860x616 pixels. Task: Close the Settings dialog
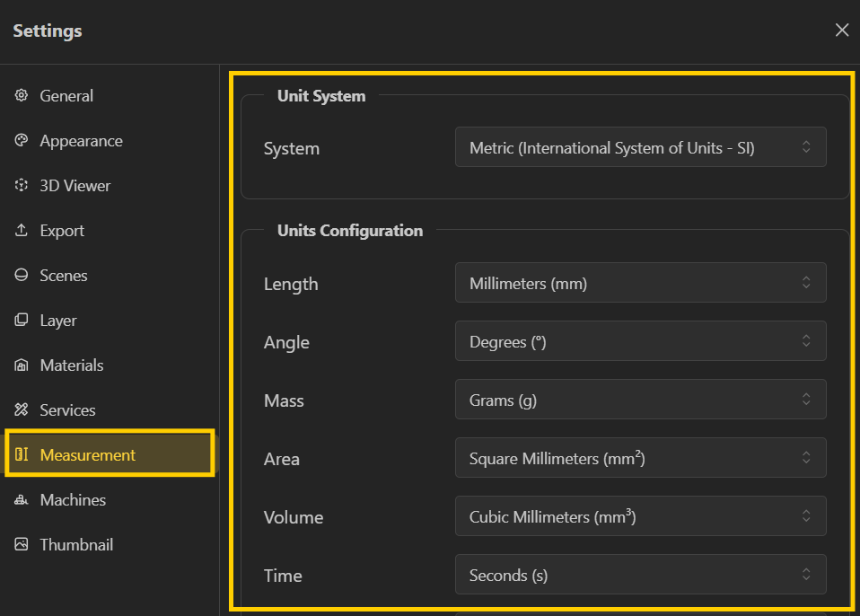click(x=841, y=31)
